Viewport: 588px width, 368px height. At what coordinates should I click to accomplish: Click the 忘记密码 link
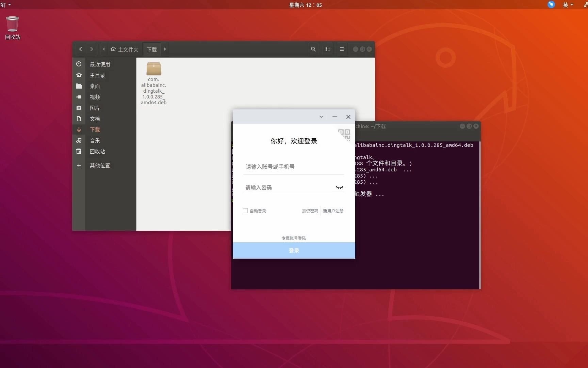click(x=310, y=211)
